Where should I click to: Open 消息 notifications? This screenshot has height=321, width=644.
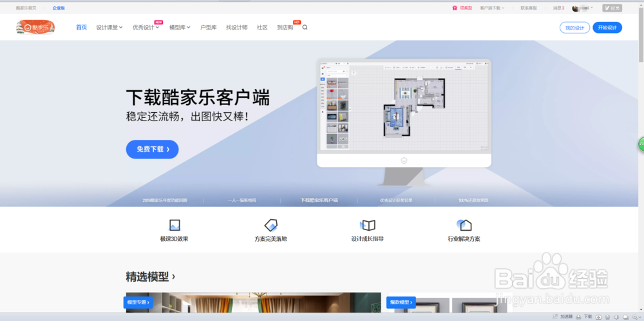[x=558, y=8]
